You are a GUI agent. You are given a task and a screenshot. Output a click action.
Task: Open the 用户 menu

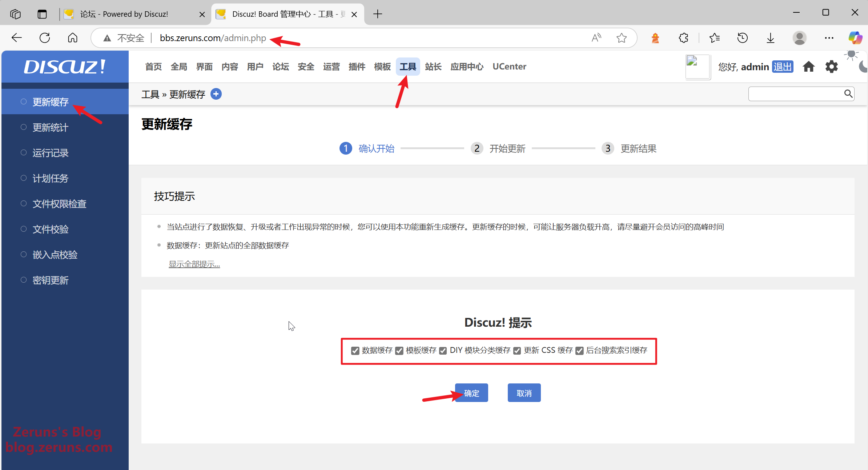(x=255, y=67)
